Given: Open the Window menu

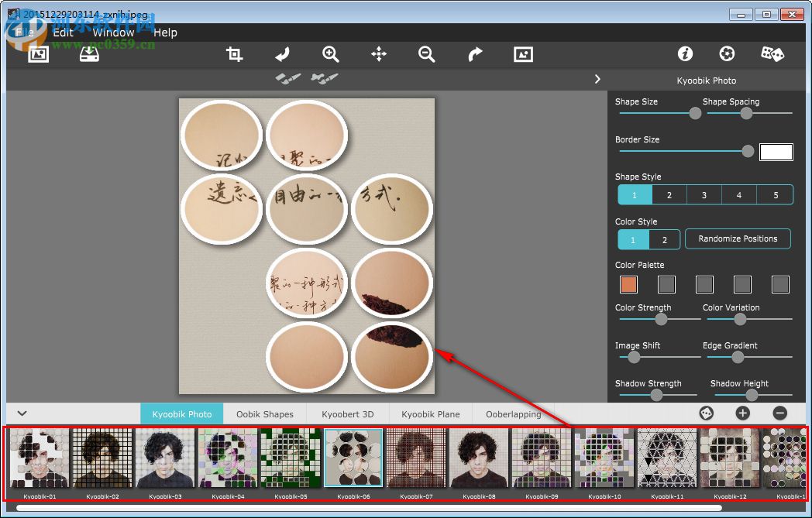Looking at the screenshot, I should pyautogui.click(x=114, y=33).
